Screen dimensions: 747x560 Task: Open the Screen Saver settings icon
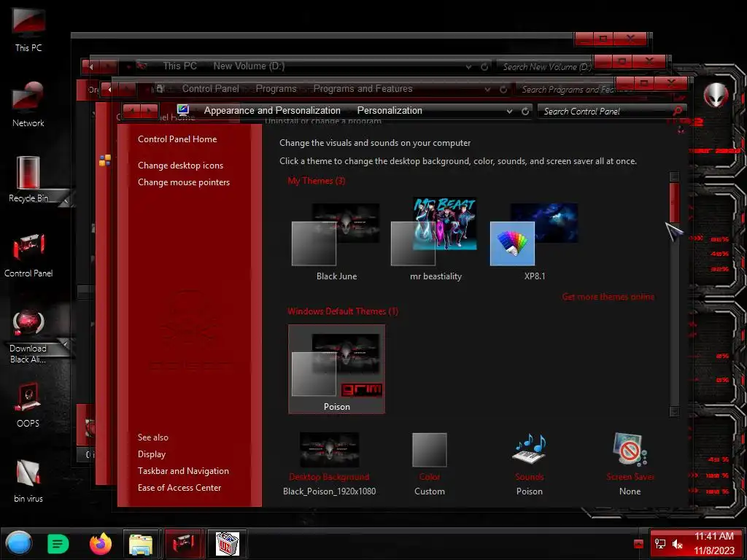[x=630, y=449]
